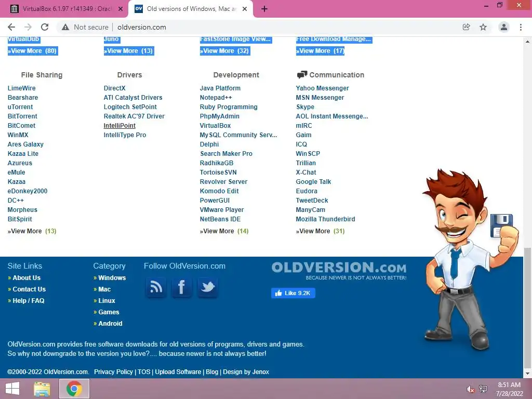
Task: Click the floppy disk held by mascot
Action: pos(501,225)
